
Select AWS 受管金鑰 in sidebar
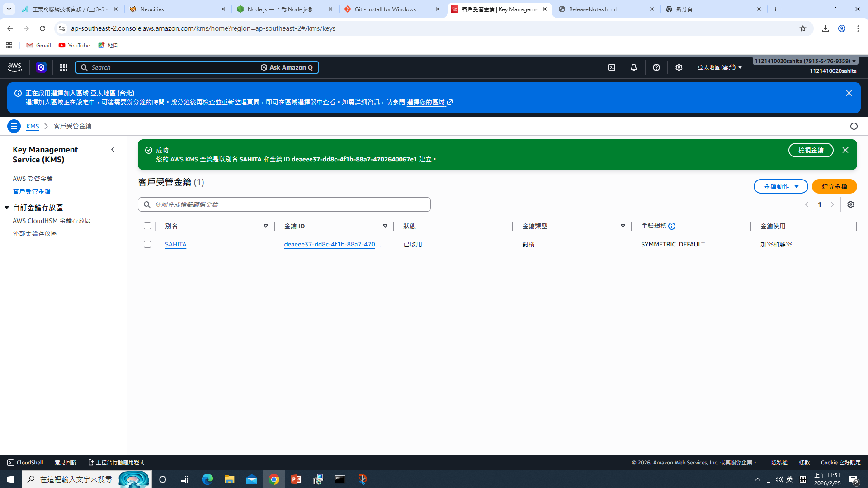coord(33,179)
